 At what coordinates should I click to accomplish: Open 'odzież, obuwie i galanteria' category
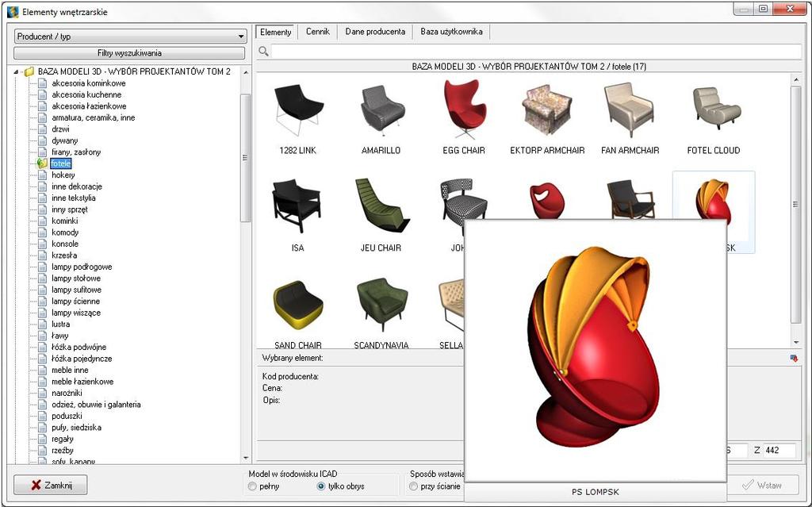(96, 405)
